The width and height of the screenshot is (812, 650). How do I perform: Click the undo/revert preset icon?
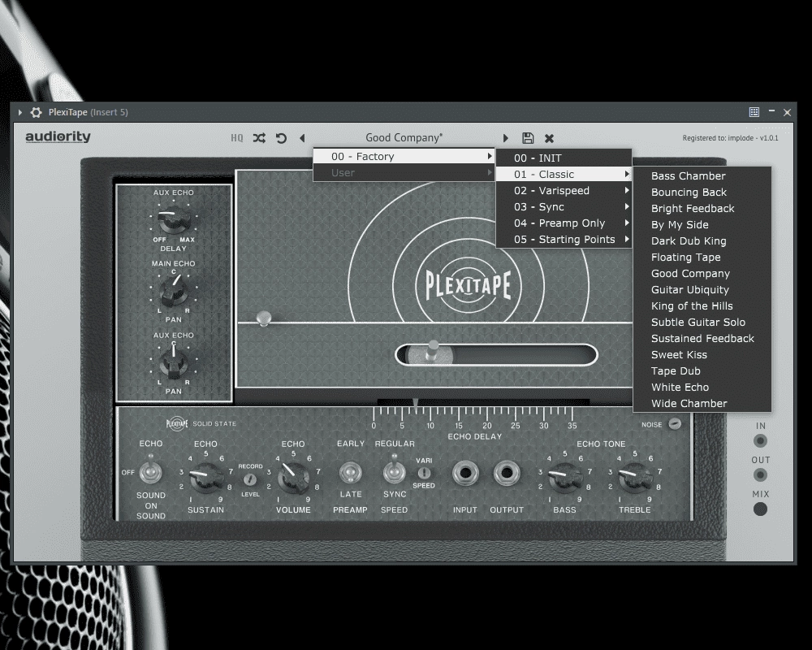click(x=281, y=138)
